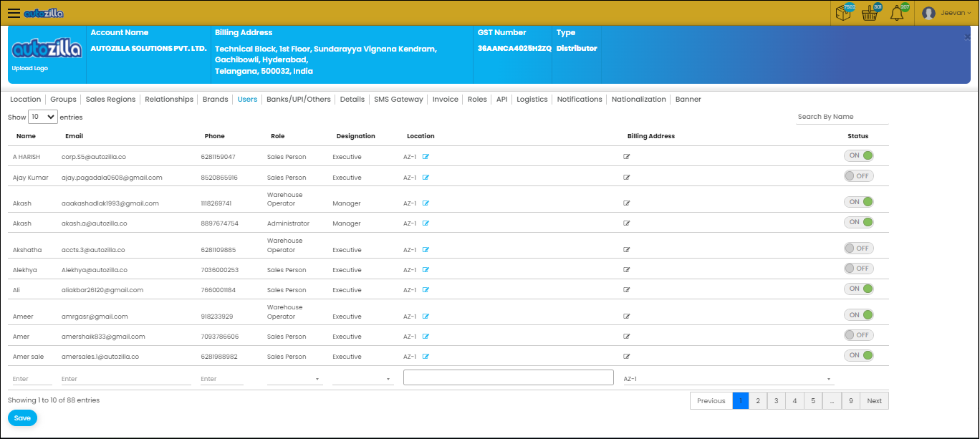Go to the Next page of users
980x439 pixels.
pyautogui.click(x=874, y=401)
